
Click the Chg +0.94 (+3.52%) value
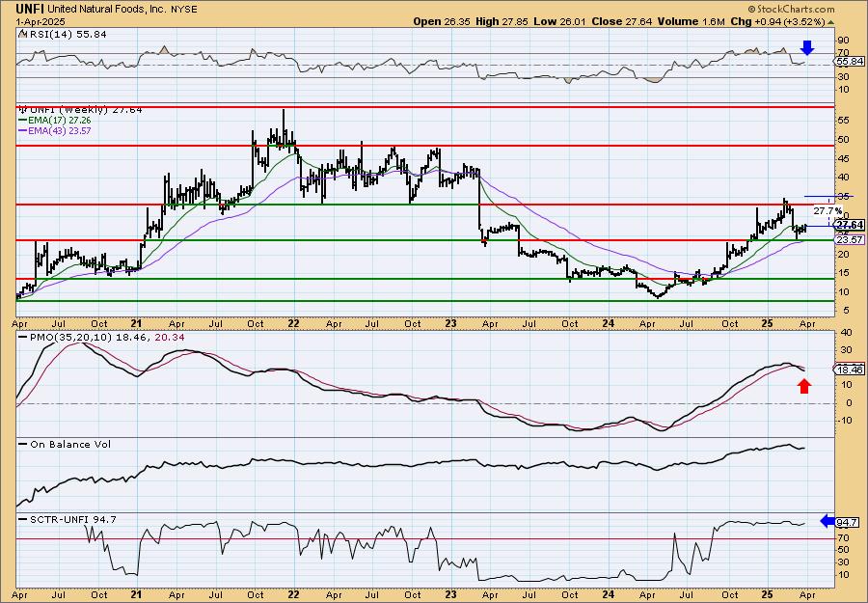coord(782,22)
